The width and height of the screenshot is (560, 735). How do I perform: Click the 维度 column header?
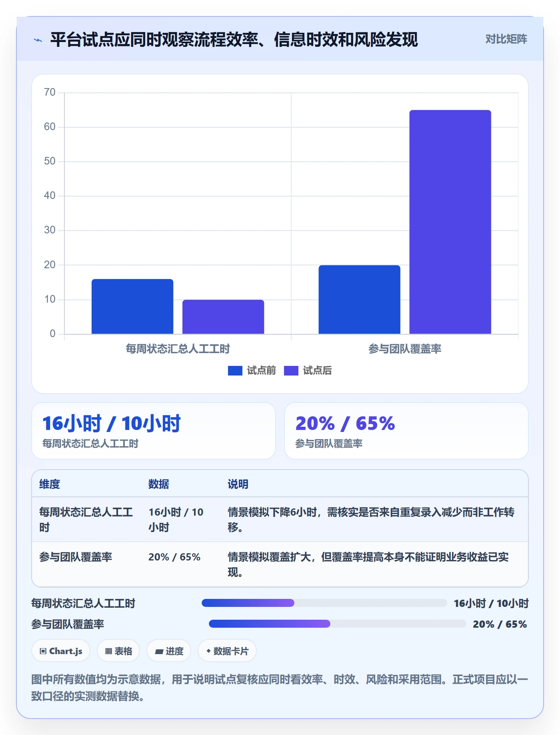tap(50, 484)
